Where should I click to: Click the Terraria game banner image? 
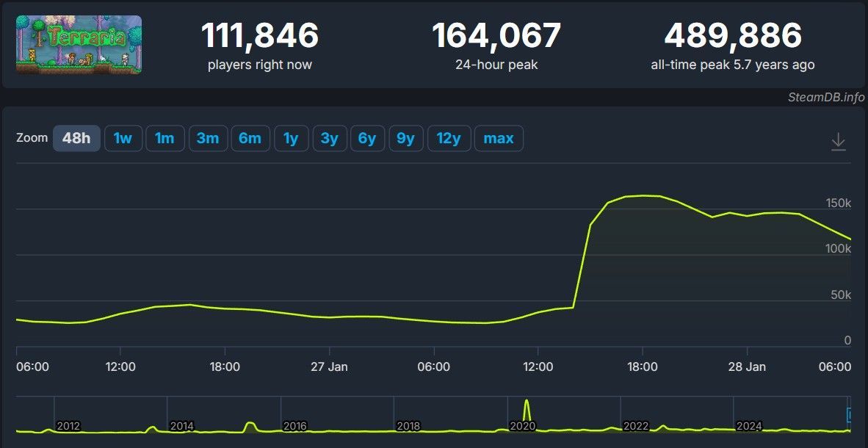coord(79,45)
